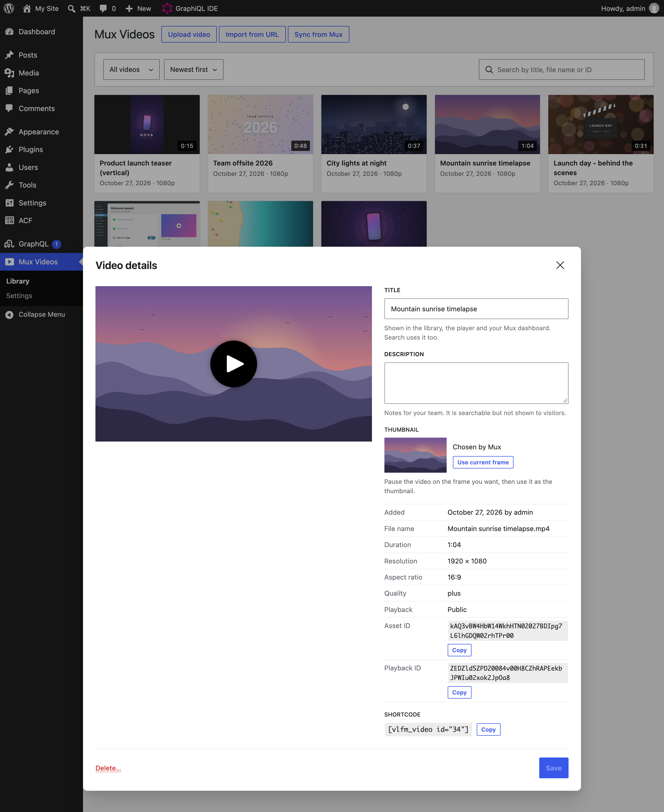Screen dimensions: 664x812
Task: Click the search videos field
Action: coord(562,70)
